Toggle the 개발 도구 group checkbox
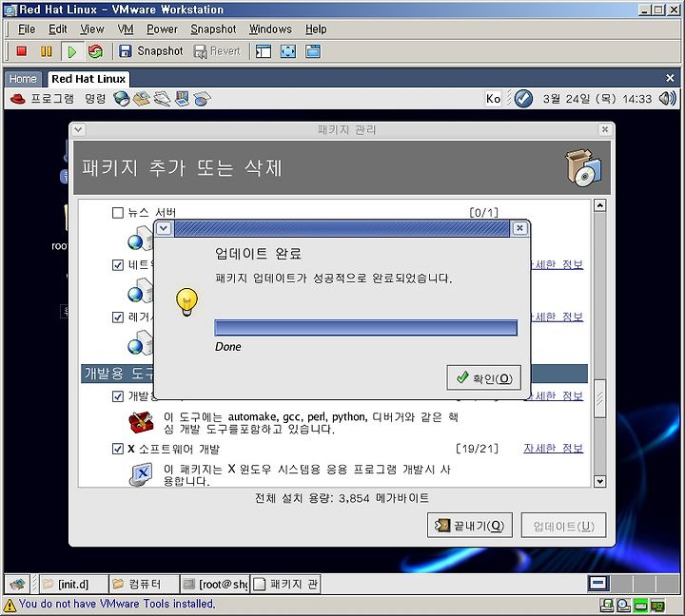685x616 pixels. click(x=118, y=396)
